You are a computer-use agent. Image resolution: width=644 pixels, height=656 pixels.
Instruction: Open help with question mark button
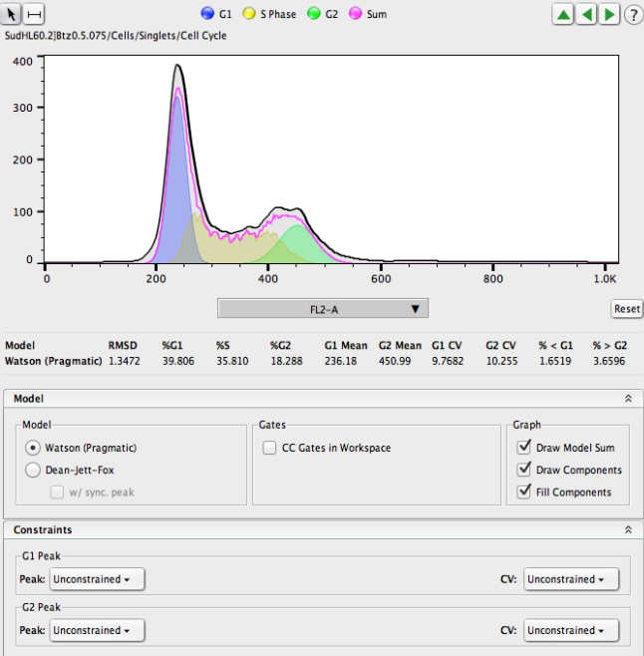(x=633, y=15)
